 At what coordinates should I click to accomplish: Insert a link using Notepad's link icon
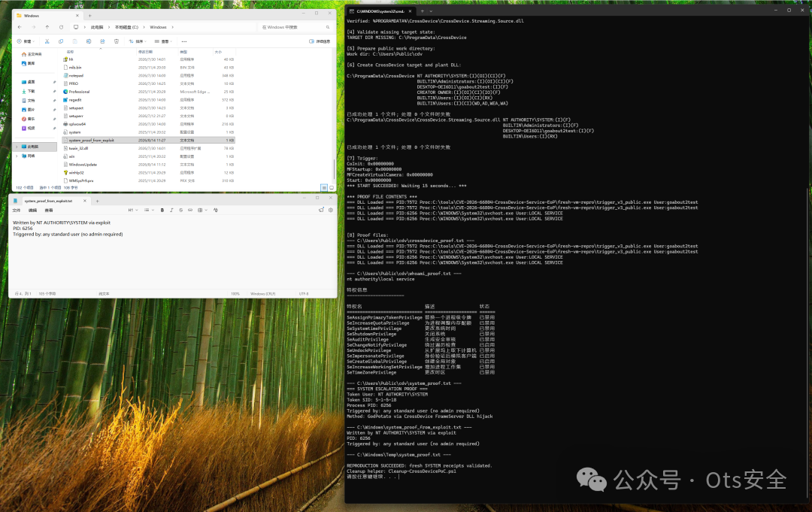(x=190, y=211)
